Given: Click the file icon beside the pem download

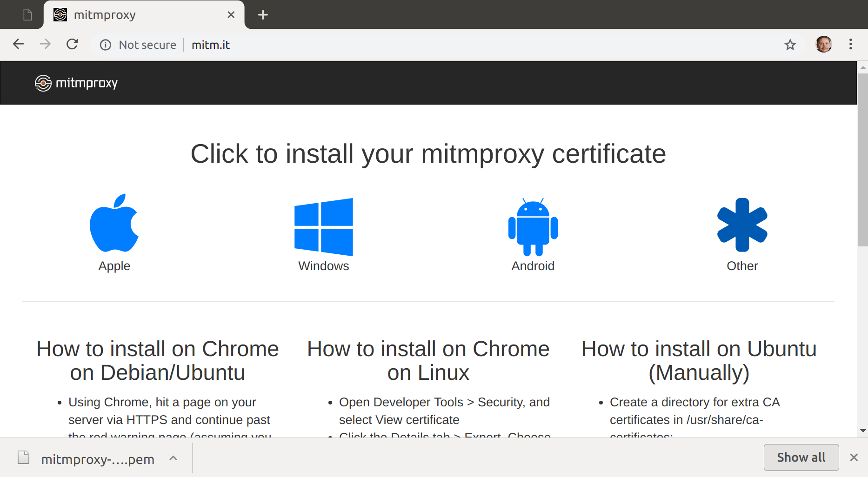Looking at the screenshot, I should [x=24, y=458].
